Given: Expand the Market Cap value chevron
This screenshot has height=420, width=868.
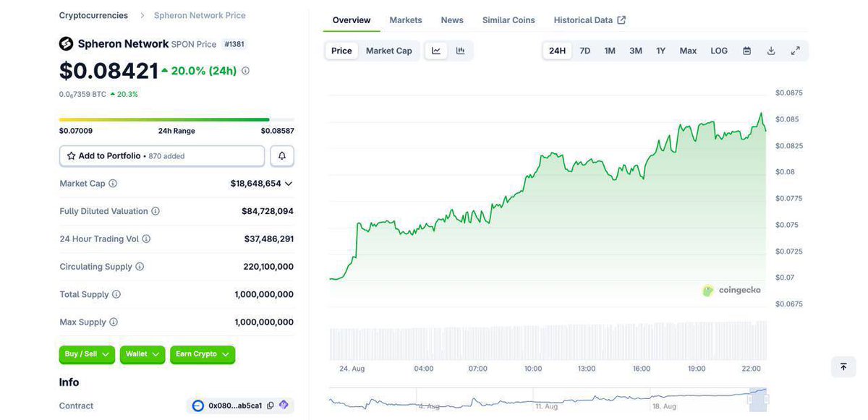Looking at the screenshot, I should click(289, 184).
